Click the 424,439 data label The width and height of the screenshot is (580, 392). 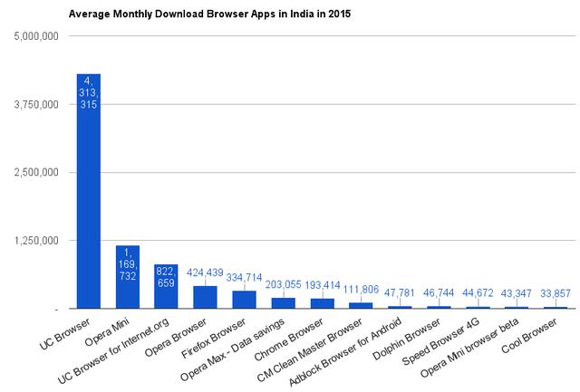pos(205,271)
